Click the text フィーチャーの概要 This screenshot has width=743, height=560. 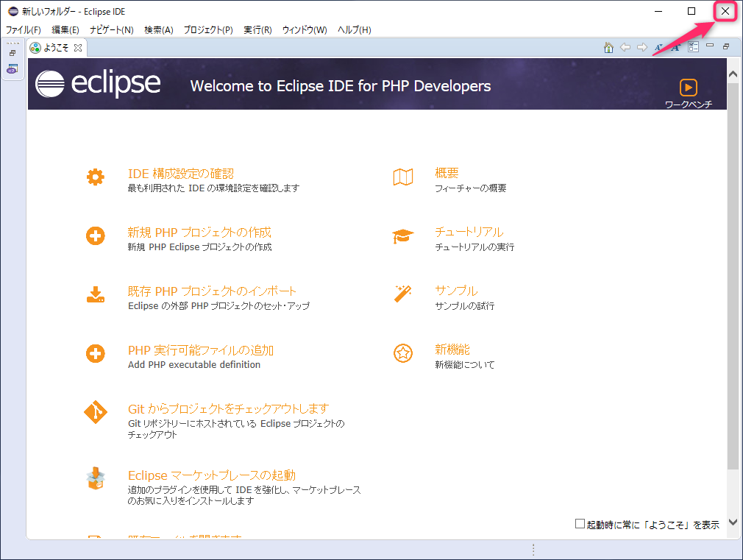pyautogui.click(x=471, y=188)
